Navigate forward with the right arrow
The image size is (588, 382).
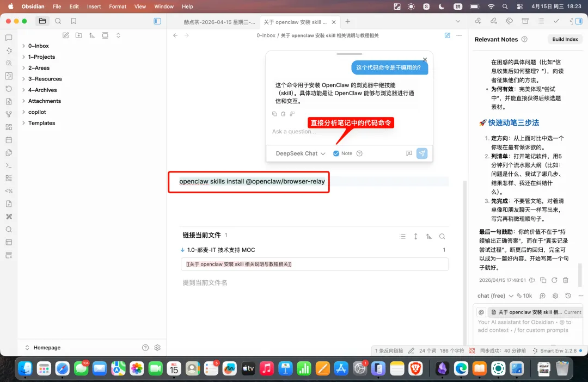click(x=186, y=35)
